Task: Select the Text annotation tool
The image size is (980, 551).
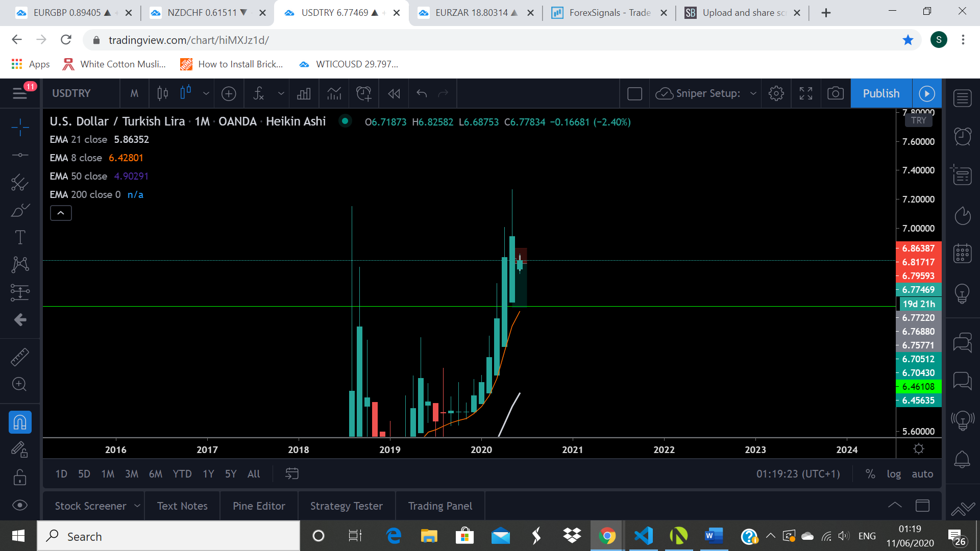Action: [x=20, y=237]
